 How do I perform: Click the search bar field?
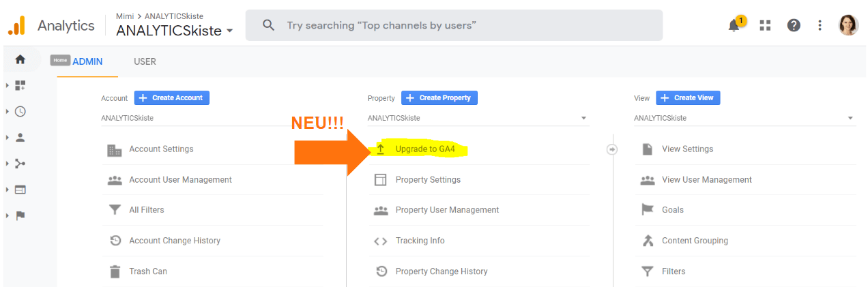[454, 25]
